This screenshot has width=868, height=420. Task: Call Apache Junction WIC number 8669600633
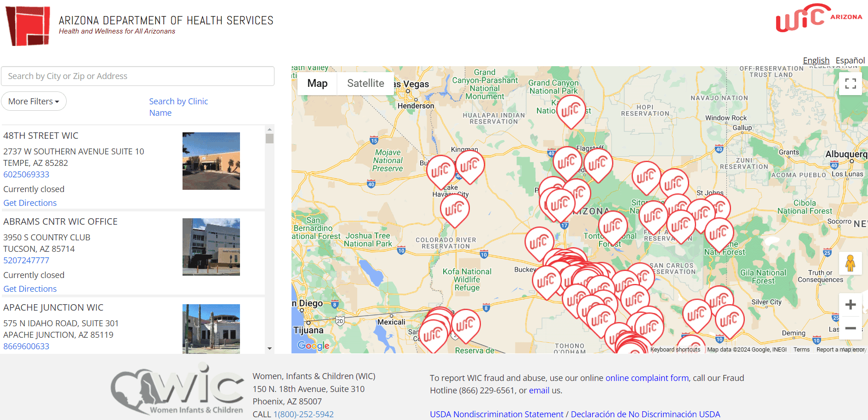pos(26,346)
